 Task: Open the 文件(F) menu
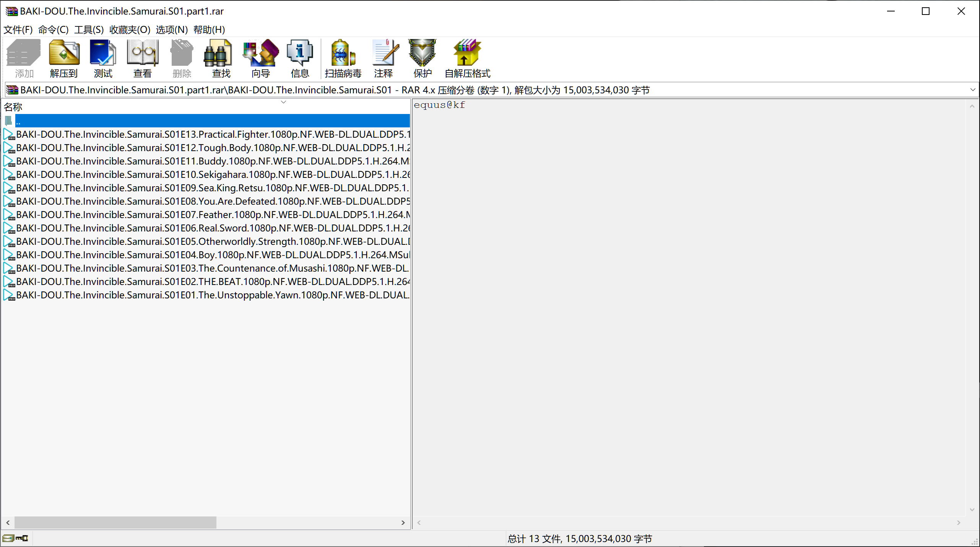[x=18, y=30]
